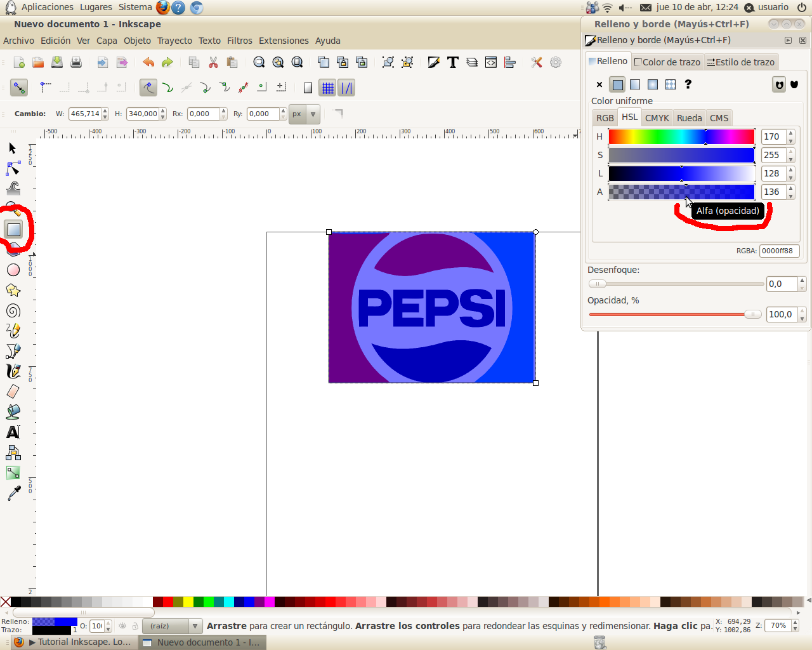Select the Calligraphy tool
812x650 pixels.
[14, 371]
